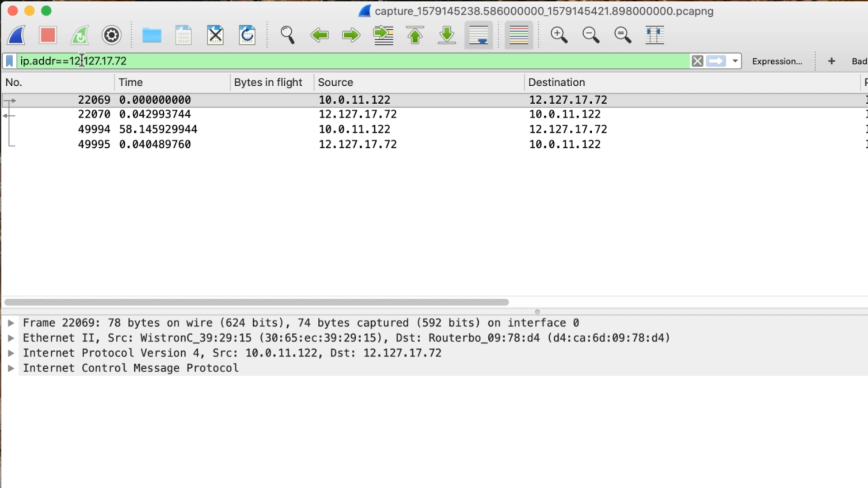
Task: Sort packets by the Source column
Action: point(335,82)
